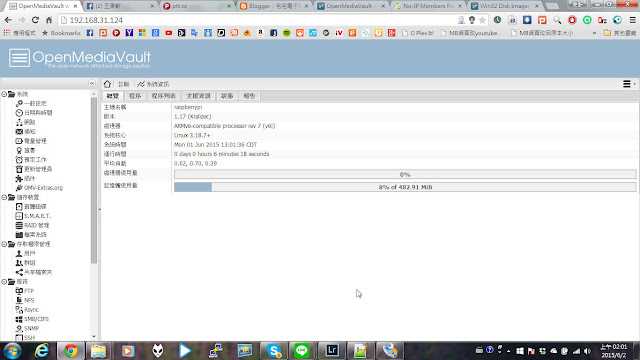Image resolution: width=640 pixels, height=360 pixels.
Task: Open the Power Management item
Action: pos(31,141)
